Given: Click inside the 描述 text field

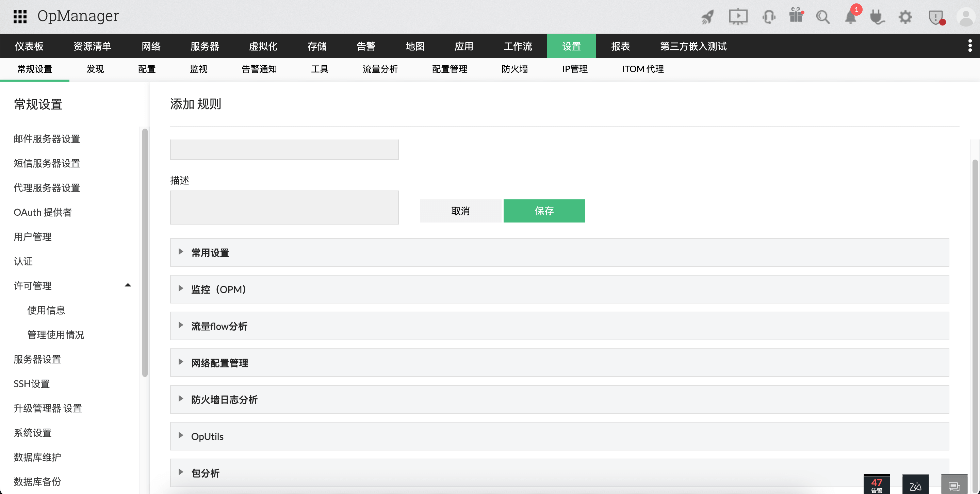Looking at the screenshot, I should click(284, 207).
